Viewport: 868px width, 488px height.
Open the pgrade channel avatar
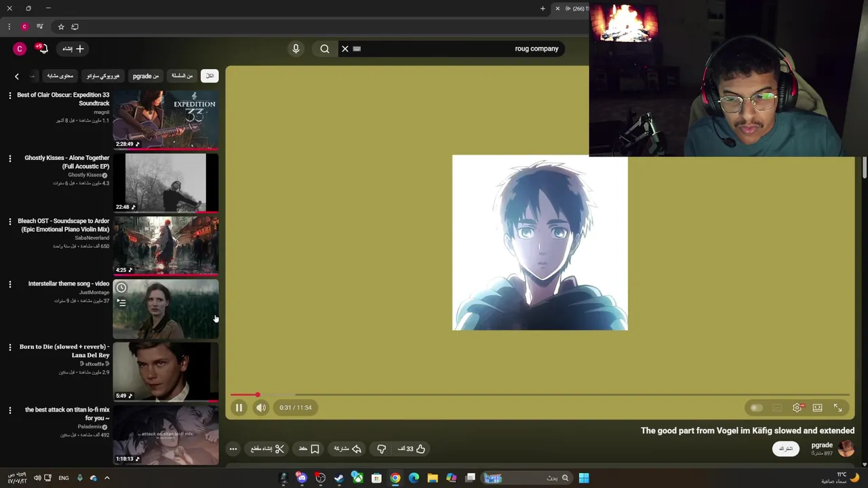pyautogui.click(x=846, y=449)
